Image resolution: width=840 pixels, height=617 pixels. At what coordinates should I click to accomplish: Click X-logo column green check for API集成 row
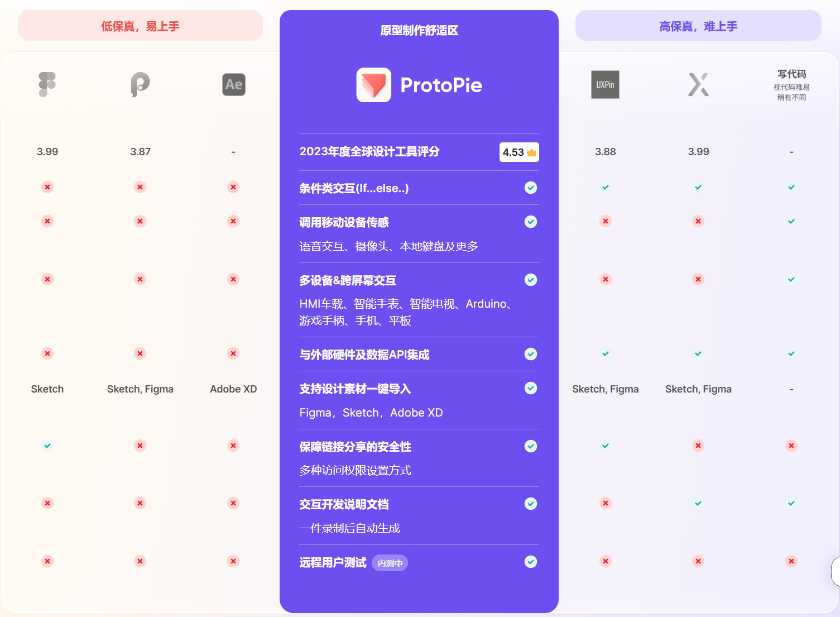point(698,353)
